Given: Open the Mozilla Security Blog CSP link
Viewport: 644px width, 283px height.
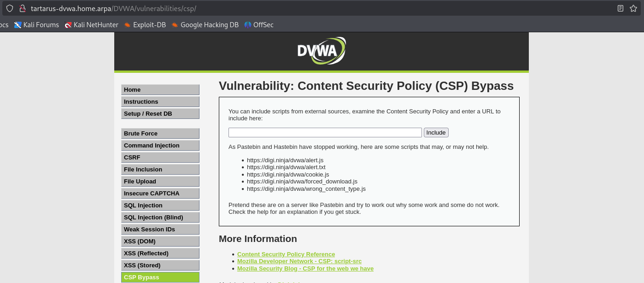Looking at the screenshot, I should tap(305, 268).
